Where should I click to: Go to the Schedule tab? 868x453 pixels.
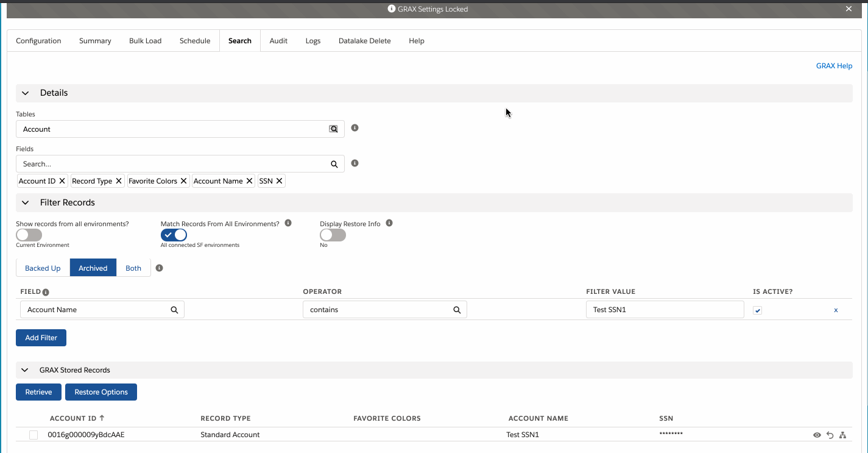pos(195,41)
